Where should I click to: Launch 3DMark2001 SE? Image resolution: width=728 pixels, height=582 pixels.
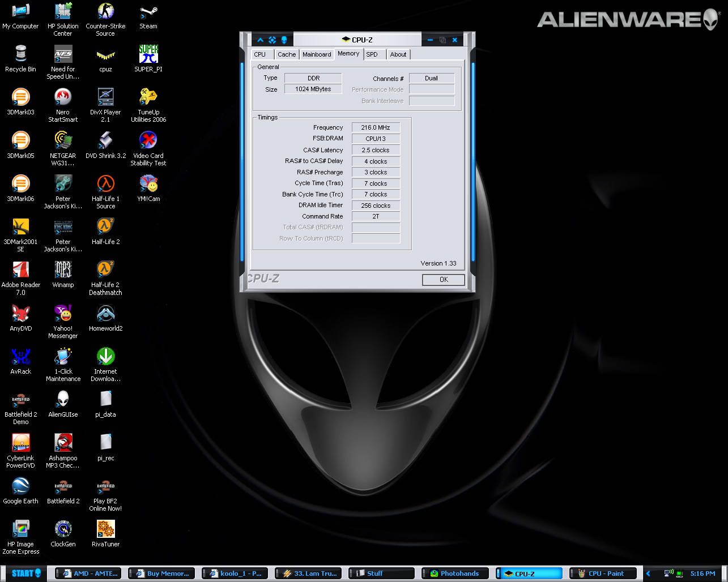pos(20,236)
